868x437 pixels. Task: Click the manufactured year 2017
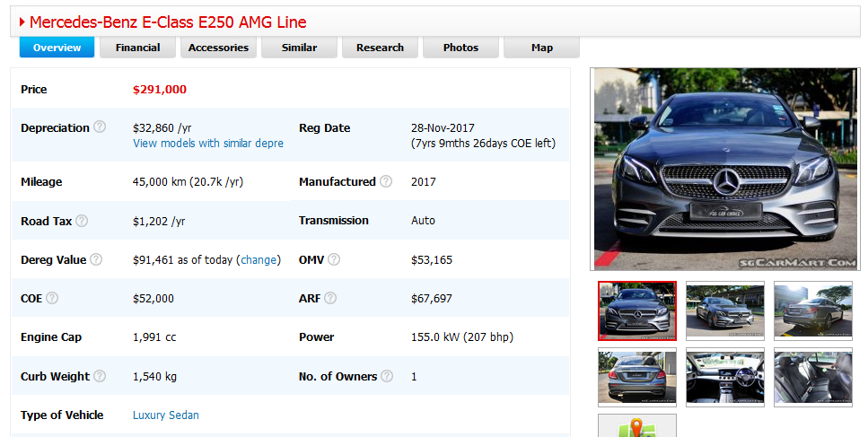point(424,182)
